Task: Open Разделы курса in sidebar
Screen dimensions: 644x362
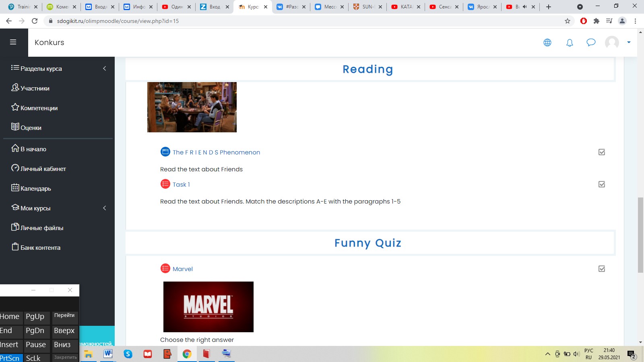Action: 41,68
